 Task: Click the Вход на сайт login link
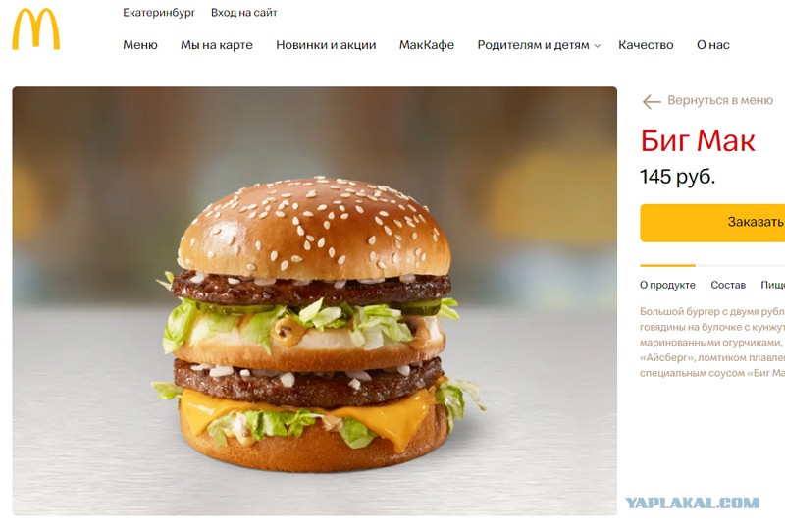(x=243, y=13)
